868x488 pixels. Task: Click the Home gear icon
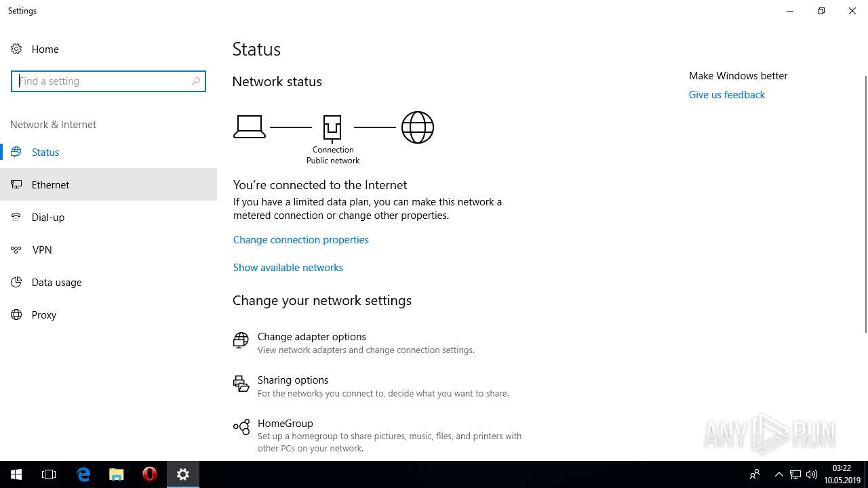click(x=16, y=49)
